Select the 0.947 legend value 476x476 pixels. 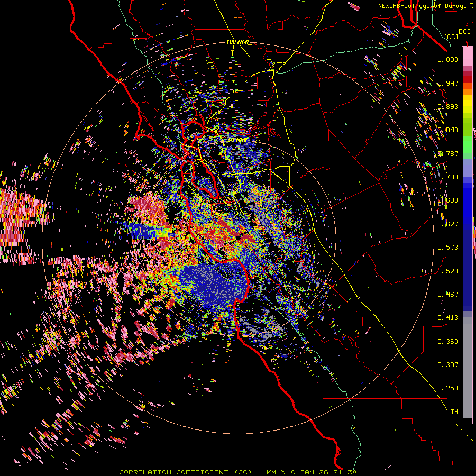[x=448, y=83]
